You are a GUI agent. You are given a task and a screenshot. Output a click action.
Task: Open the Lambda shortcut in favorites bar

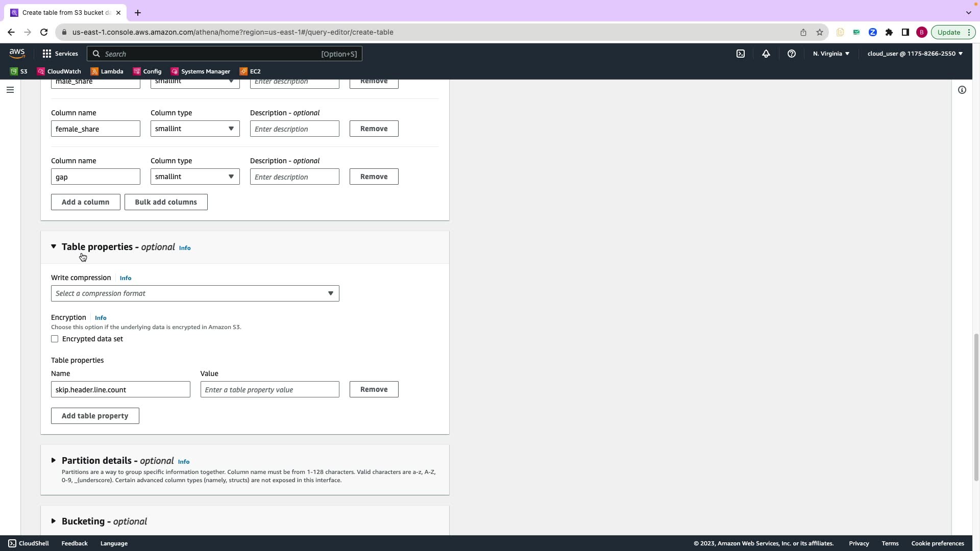tap(107, 71)
